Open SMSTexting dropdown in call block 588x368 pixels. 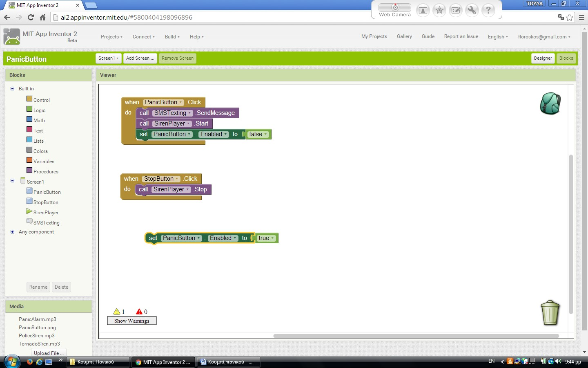(x=173, y=113)
